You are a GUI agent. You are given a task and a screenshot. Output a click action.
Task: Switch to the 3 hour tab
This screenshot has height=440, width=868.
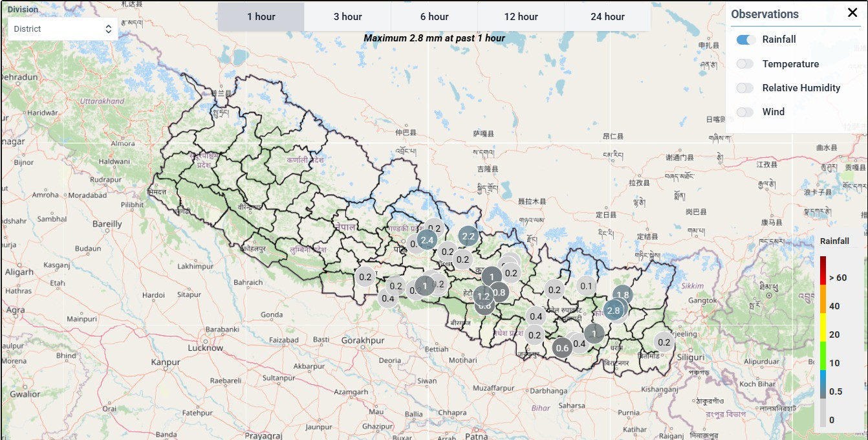347,17
